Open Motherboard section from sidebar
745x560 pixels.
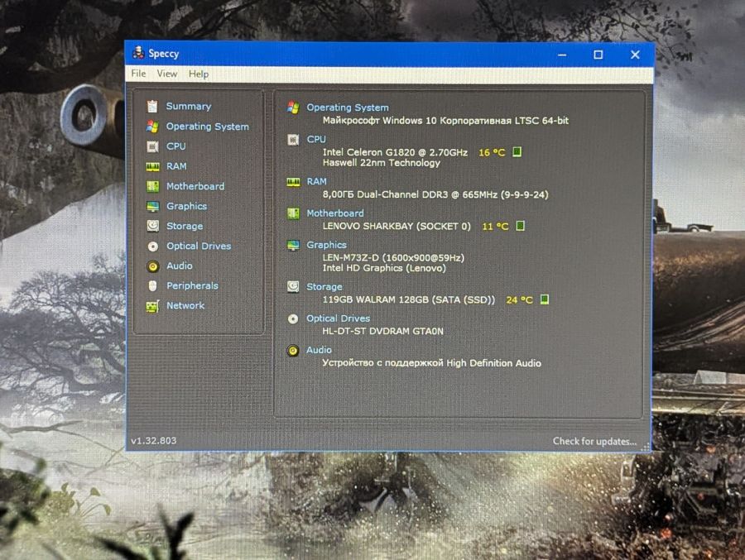pyautogui.click(x=195, y=186)
